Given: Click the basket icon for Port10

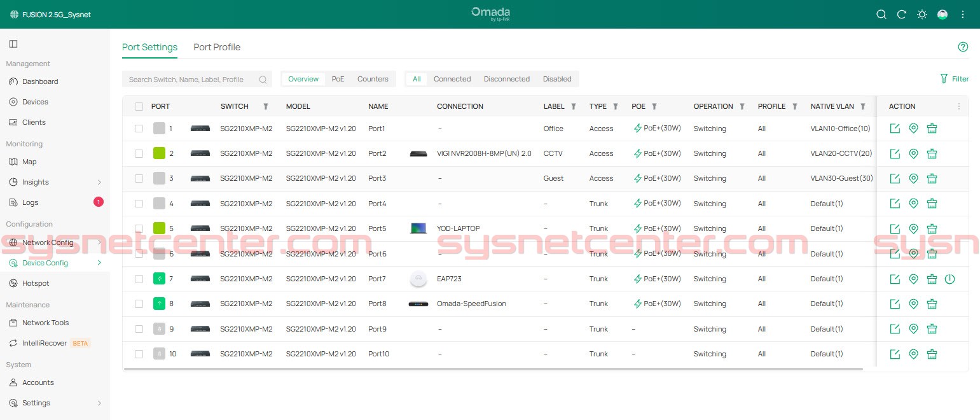Looking at the screenshot, I should (x=932, y=354).
